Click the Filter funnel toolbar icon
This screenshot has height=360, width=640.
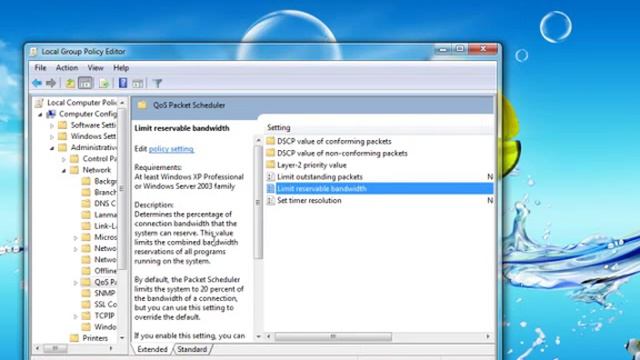click(158, 84)
